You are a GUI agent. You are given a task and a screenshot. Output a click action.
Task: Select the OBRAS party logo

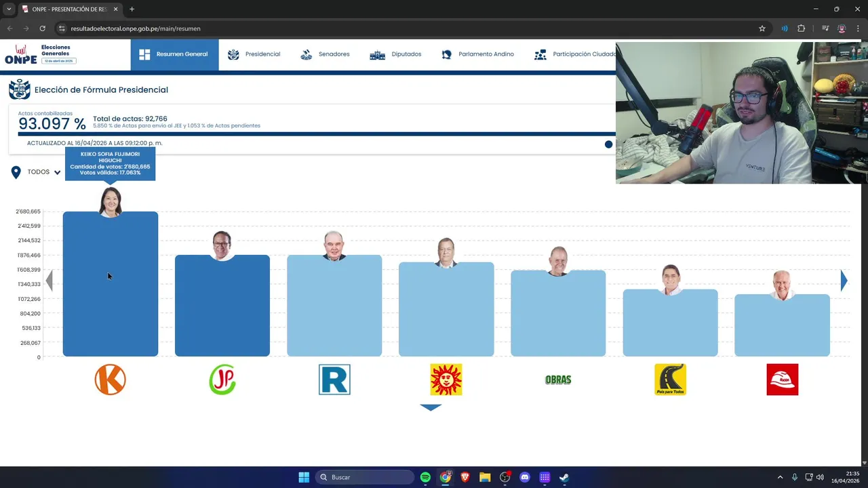[x=558, y=380]
